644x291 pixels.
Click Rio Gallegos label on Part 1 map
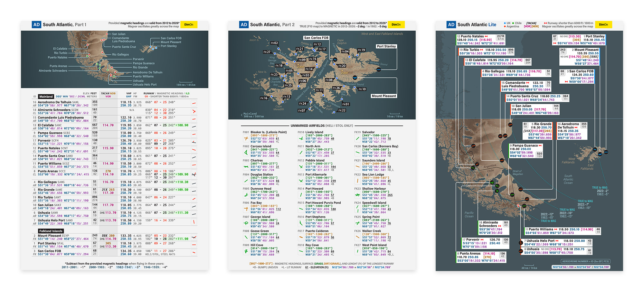click(120, 54)
